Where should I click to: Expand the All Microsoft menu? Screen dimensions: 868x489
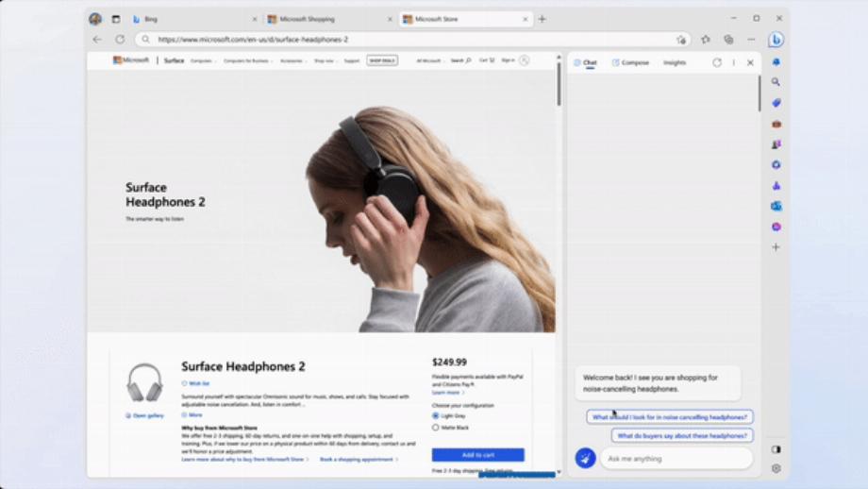tap(430, 61)
